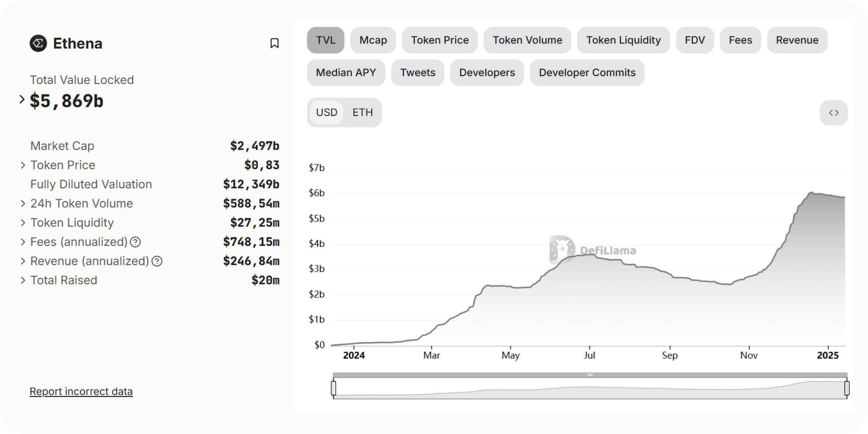This screenshot has width=868, height=434.
Task: Click the $5,869b TVL figure
Action: [x=67, y=100]
